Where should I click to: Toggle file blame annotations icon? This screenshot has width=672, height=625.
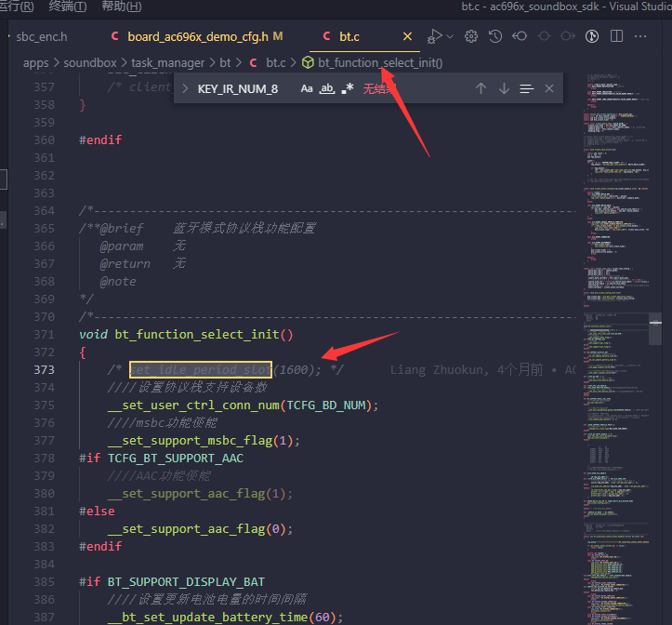(592, 36)
